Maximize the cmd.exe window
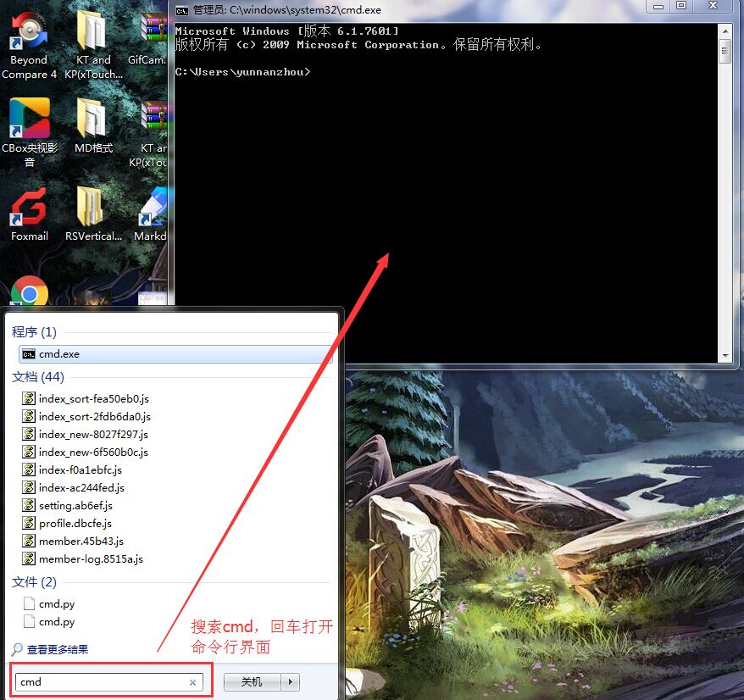Image resolution: width=744 pixels, height=700 pixels. tap(681, 6)
